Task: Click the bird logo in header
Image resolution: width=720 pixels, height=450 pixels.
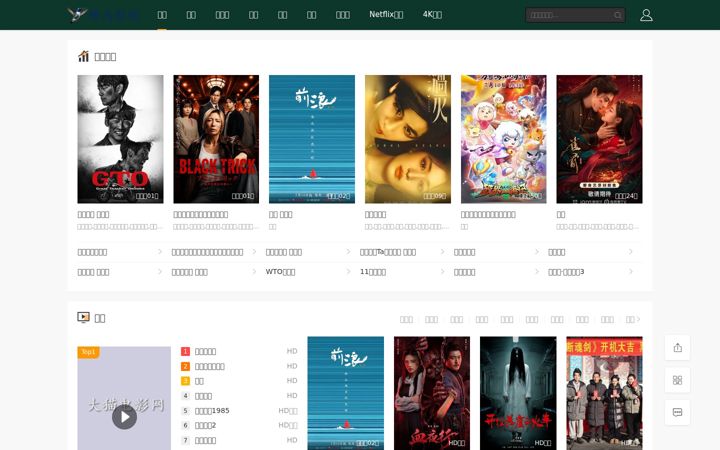Action: tap(77, 14)
